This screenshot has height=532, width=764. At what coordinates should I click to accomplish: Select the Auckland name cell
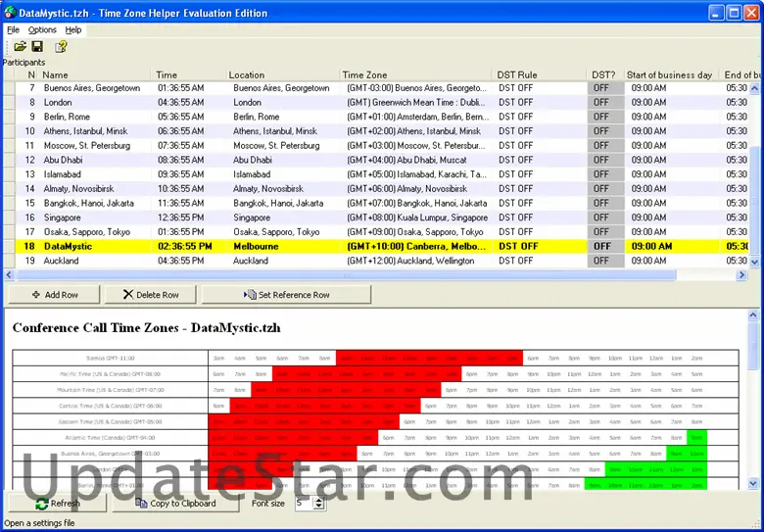(95, 261)
